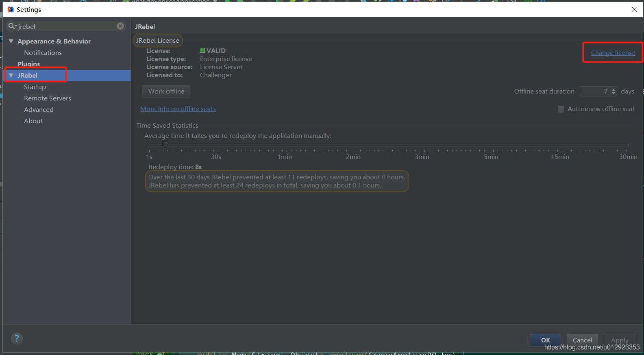Image resolution: width=644 pixels, height=355 pixels.
Task: Collapse the JRebel tree node
Action: [x=11, y=75]
